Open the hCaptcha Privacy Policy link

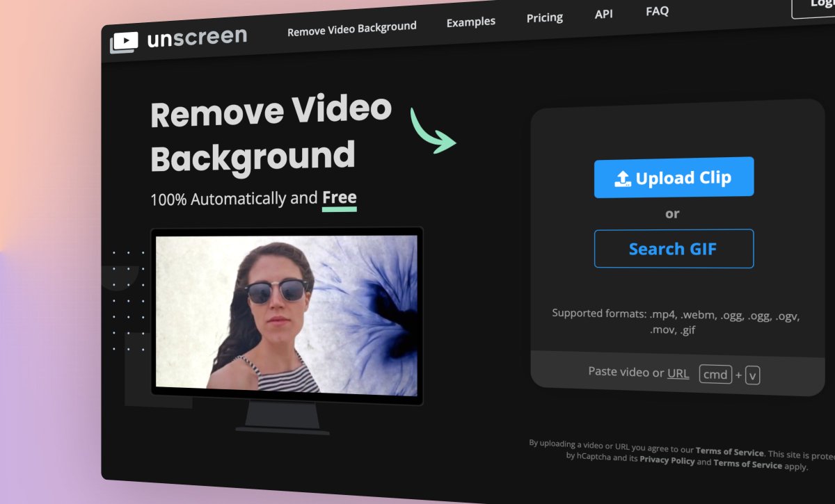coord(667,460)
